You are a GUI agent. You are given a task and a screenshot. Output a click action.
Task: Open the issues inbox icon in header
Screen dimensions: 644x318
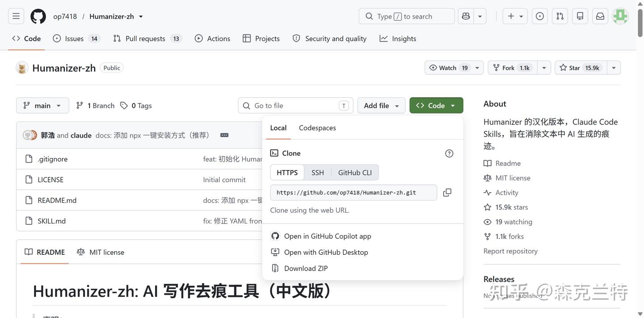coord(540,16)
